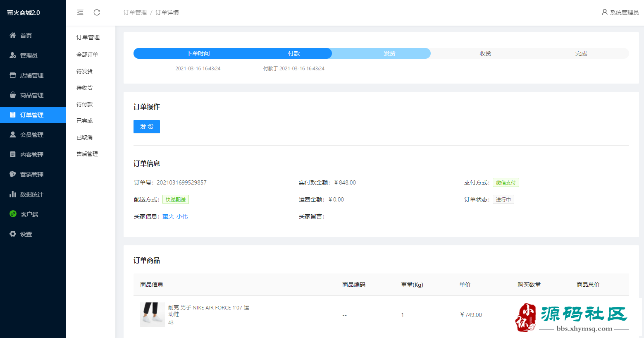Open the 内容管理 menu item
The image size is (644, 338).
coord(33,155)
